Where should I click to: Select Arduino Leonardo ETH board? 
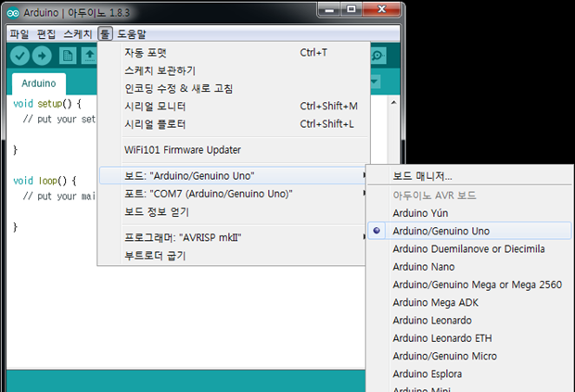[x=469, y=338]
